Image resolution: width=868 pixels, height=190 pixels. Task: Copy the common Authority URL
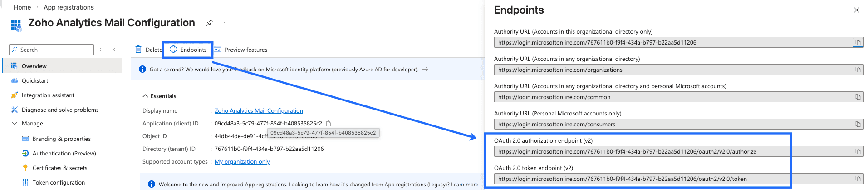coord(858,97)
